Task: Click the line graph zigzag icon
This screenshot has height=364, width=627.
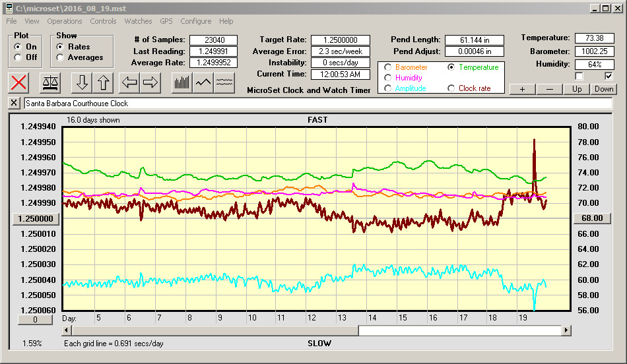Action: (203, 82)
